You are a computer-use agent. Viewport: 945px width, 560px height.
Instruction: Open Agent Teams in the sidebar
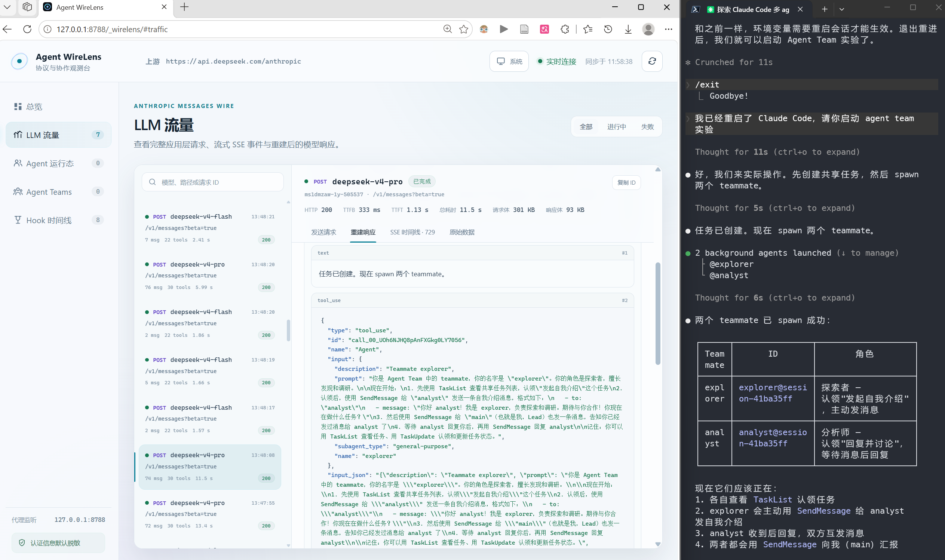pos(58,192)
